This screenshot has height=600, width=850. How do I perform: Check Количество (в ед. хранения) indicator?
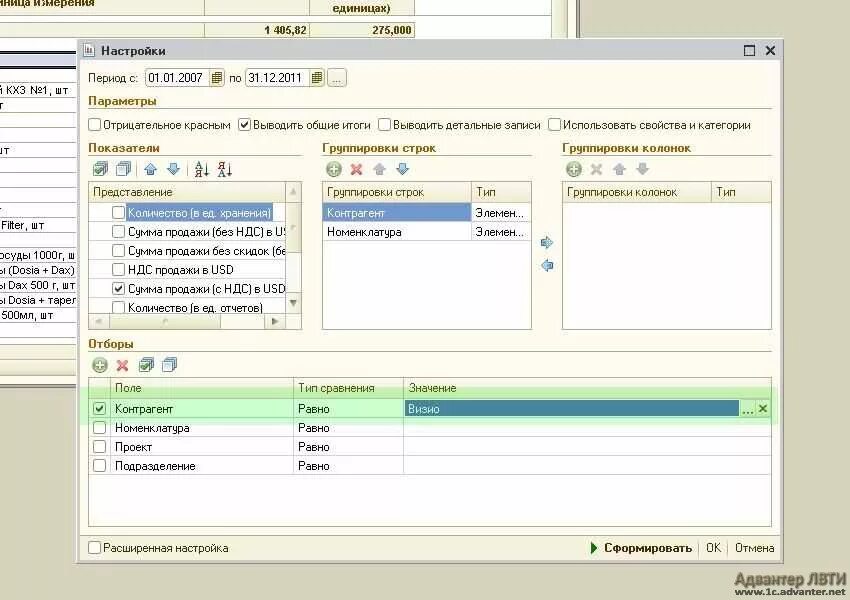coord(118,212)
